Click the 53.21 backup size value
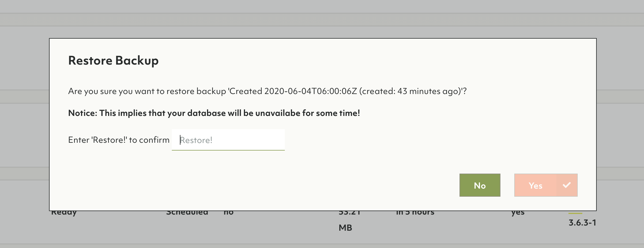The height and width of the screenshot is (248, 644). (x=349, y=213)
